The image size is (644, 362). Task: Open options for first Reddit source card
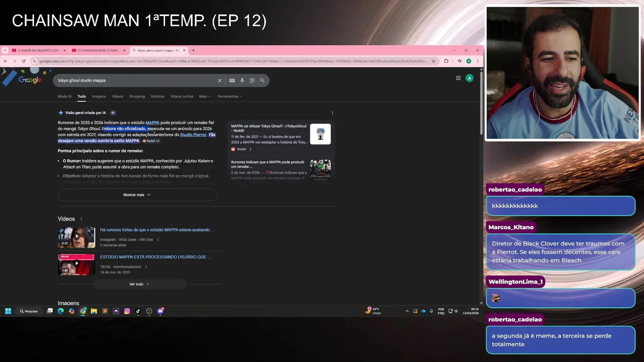[250, 149]
